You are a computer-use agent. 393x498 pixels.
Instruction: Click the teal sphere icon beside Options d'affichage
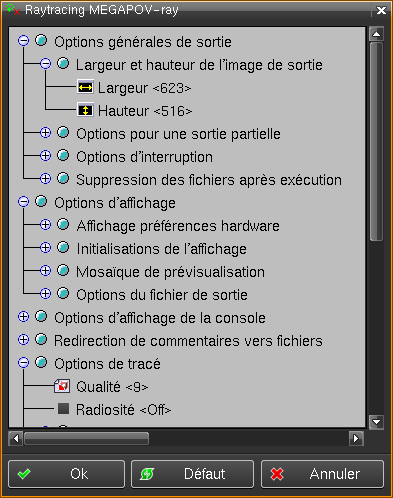tap(41, 202)
